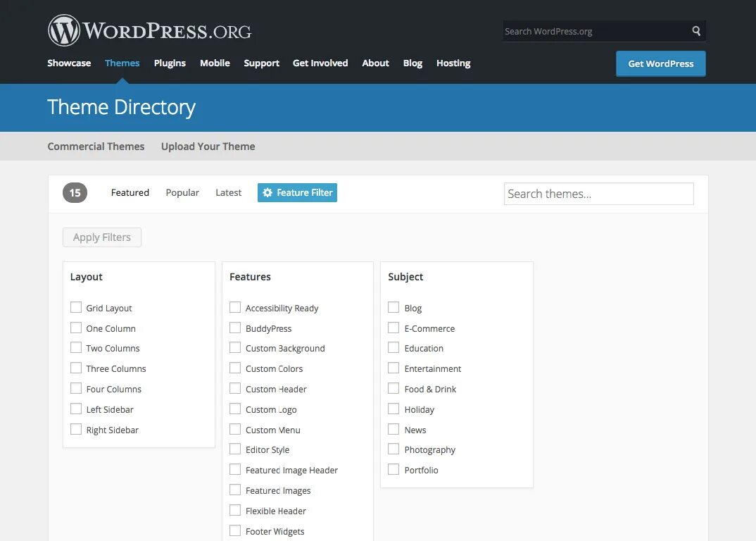Tick the BuddyPress checkbox
The height and width of the screenshot is (541, 756).
235,328
